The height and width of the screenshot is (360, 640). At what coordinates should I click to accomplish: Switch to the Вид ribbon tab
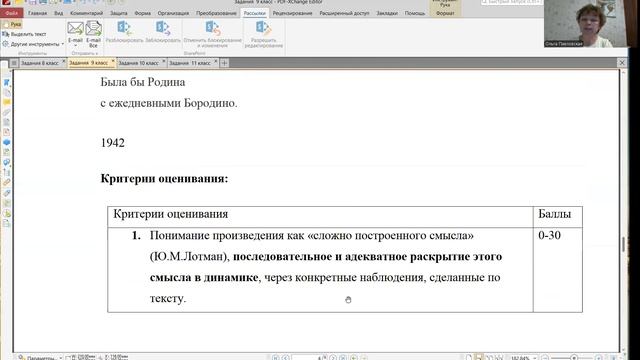59,13
